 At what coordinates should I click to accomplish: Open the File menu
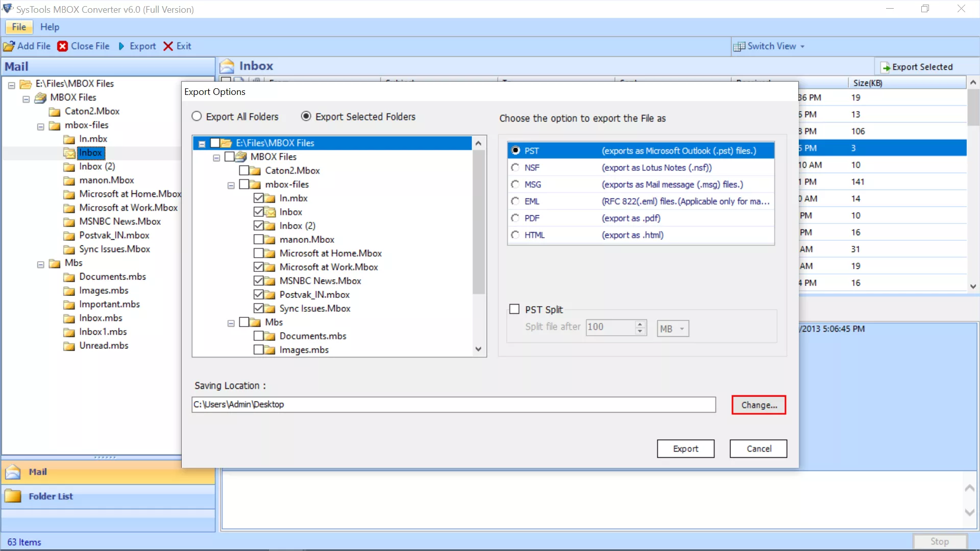[x=19, y=27]
